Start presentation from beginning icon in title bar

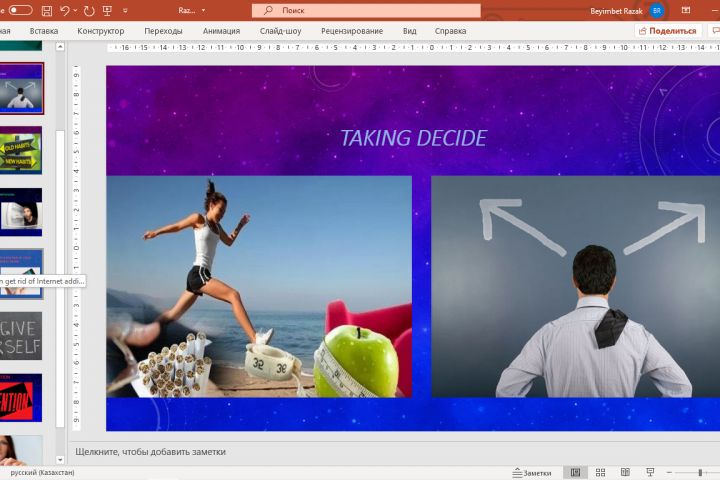tap(107, 11)
